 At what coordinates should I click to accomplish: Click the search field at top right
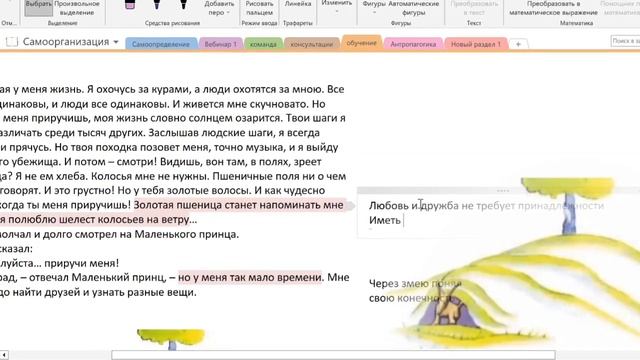tap(625, 41)
